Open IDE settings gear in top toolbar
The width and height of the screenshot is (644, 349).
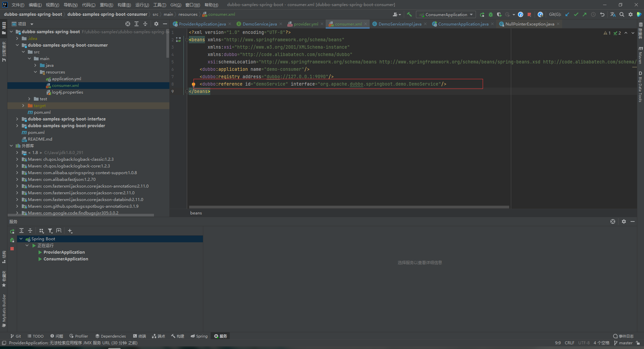pos(631,14)
